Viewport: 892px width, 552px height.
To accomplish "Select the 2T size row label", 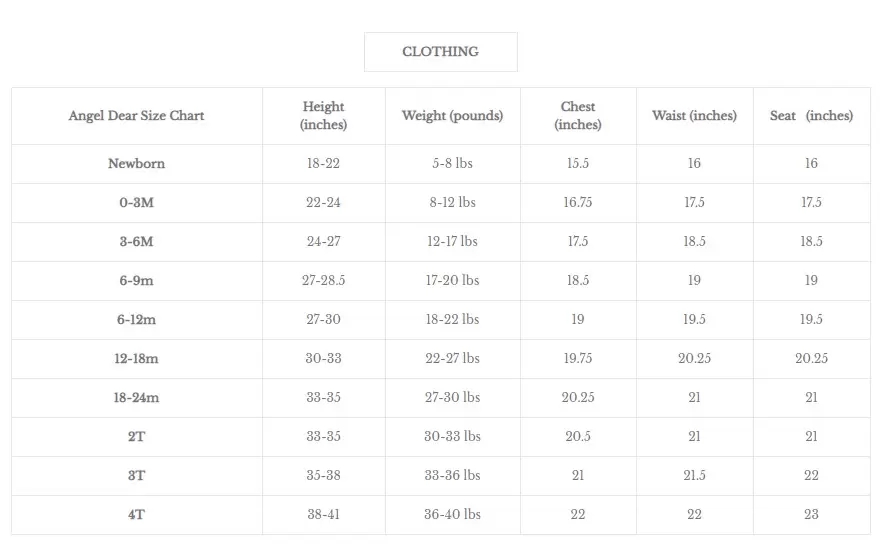I will [137, 436].
